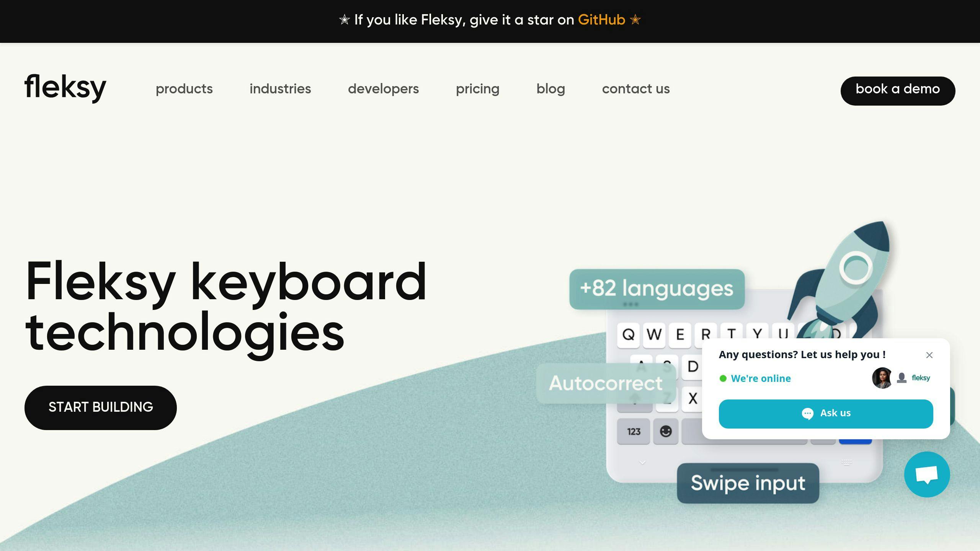This screenshot has width=980, height=551.
Task: Click the Fleksy logo in top left
Action: click(66, 88)
